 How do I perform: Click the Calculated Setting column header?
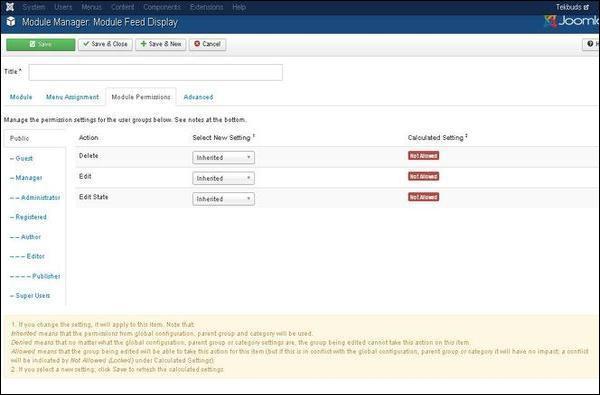[437, 138]
